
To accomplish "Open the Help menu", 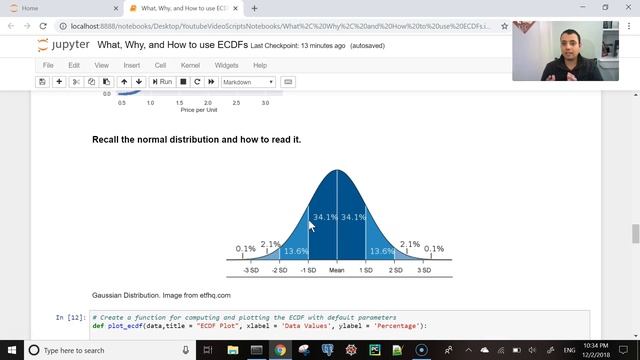I will (x=260, y=65).
